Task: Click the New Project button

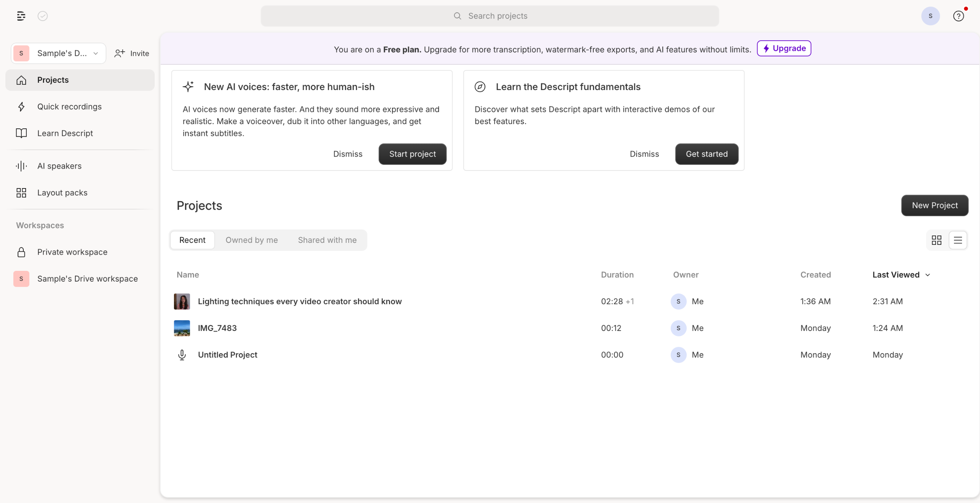Action: click(934, 205)
